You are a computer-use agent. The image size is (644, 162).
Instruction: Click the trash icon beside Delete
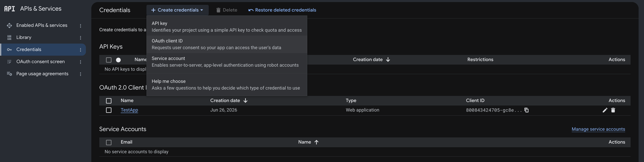[218, 10]
